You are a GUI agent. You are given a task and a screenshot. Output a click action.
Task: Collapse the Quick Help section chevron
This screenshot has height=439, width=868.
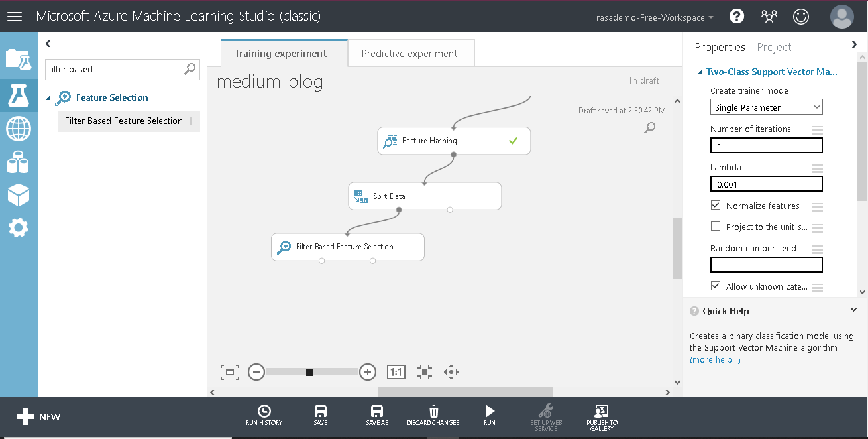(854, 309)
